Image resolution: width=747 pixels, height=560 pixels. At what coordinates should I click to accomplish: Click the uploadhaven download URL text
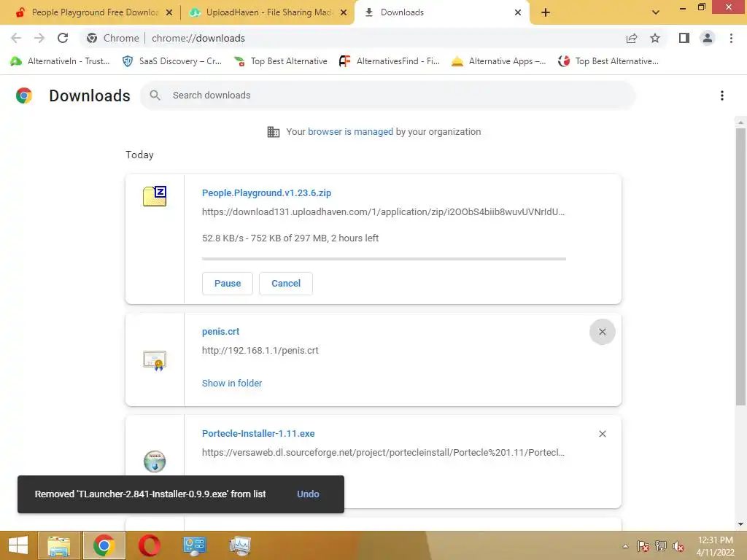pos(383,212)
